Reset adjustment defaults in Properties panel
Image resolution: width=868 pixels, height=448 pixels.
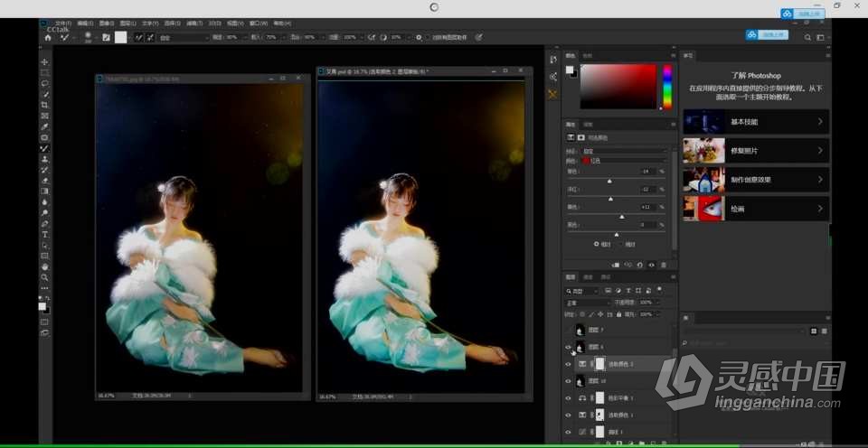tap(640, 265)
